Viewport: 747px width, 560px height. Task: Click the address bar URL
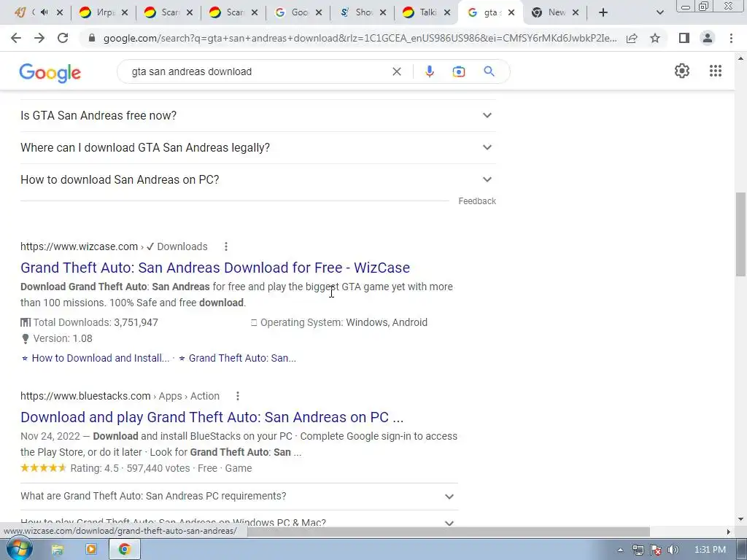pos(360,38)
